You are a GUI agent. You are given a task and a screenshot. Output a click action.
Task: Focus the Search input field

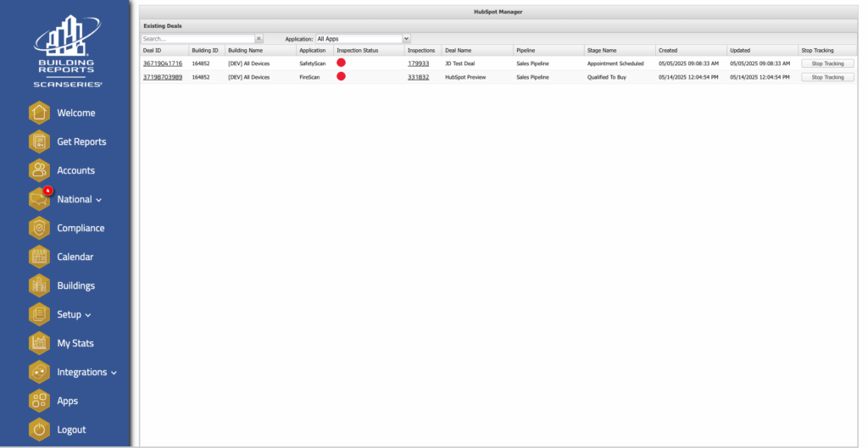coord(198,39)
